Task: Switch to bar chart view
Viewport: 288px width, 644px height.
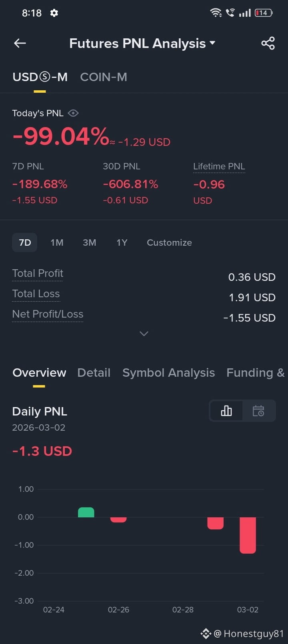Action: (x=226, y=411)
